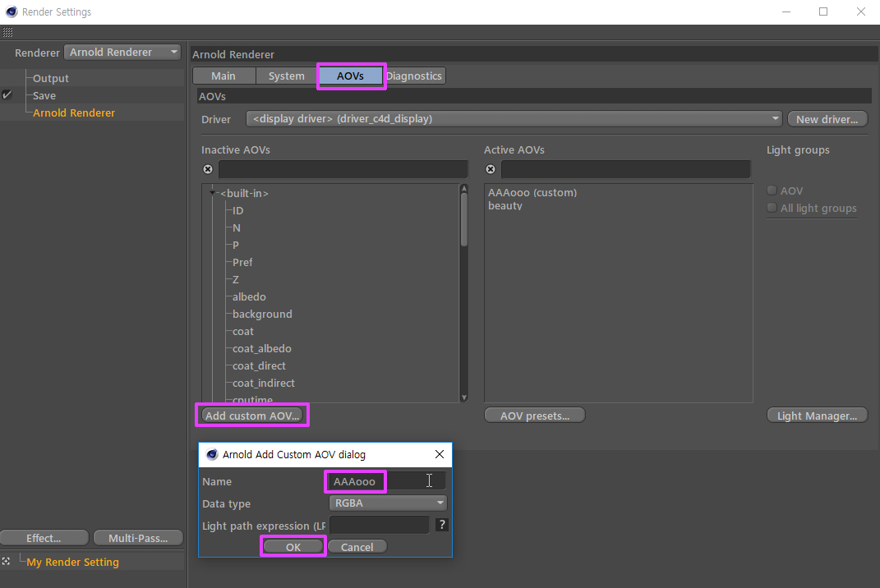880x588 pixels.
Task: Select Arnold Renderer in the settings list
Action: (73, 113)
